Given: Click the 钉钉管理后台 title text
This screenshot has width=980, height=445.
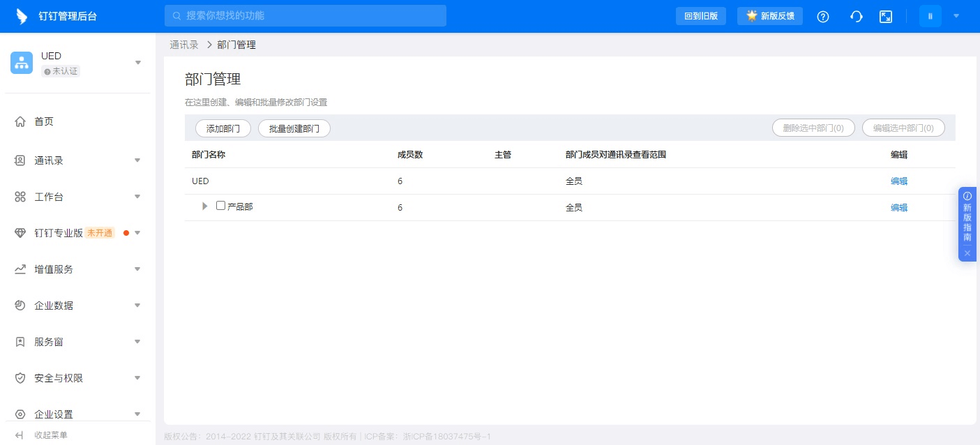Looking at the screenshot, I should coord(68,17).
